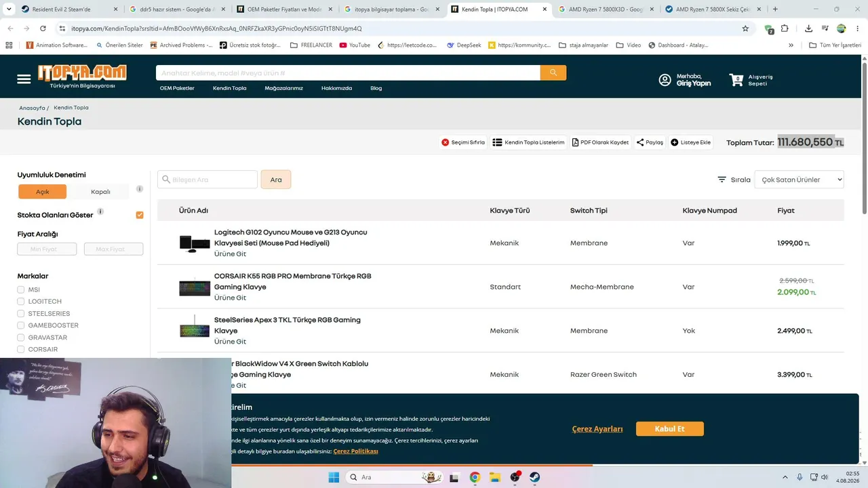868x488 pixels.
Task: Open Google Chrome from the taskbar
Action: (475, 477)
